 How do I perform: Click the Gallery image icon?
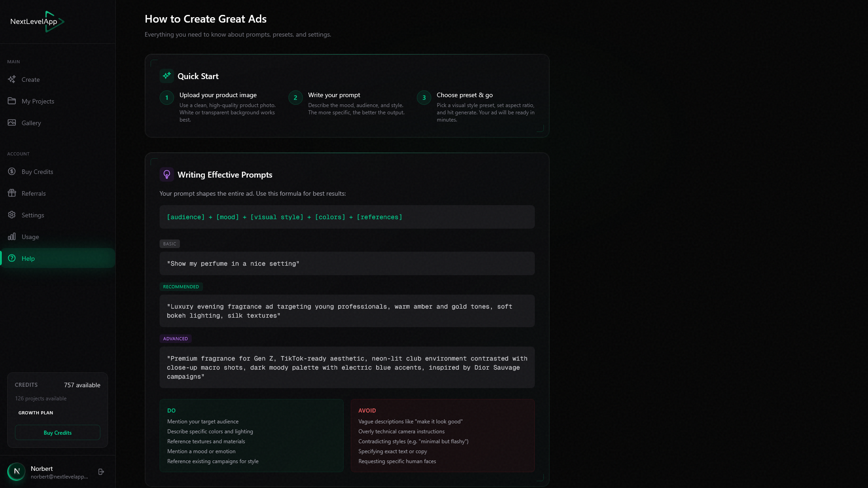click(12, 122)
